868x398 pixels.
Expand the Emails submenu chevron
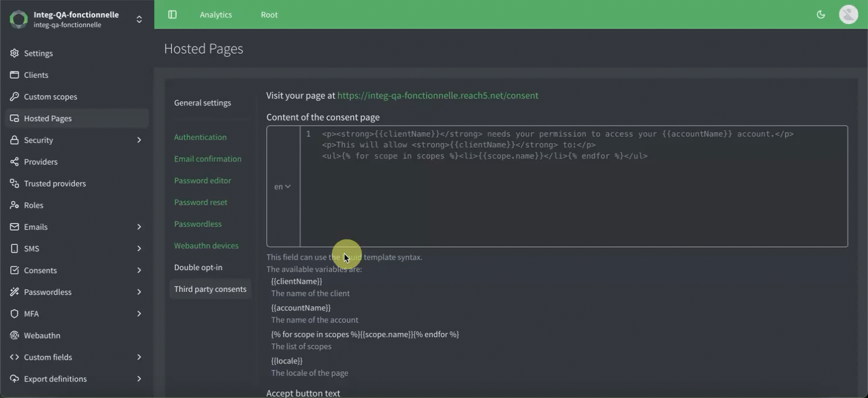point(139,227)
